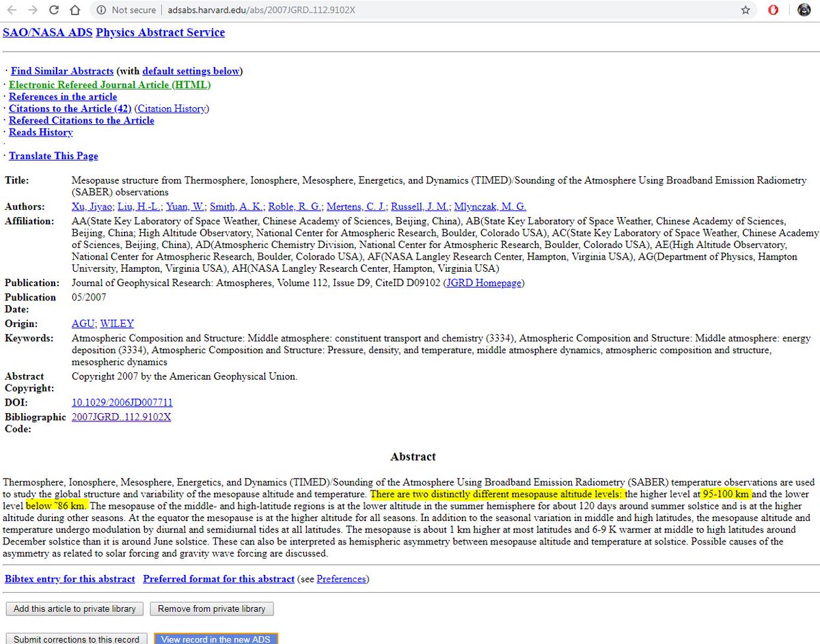
Task: Open author Russell, J. M. link
Action: [421, 206]
